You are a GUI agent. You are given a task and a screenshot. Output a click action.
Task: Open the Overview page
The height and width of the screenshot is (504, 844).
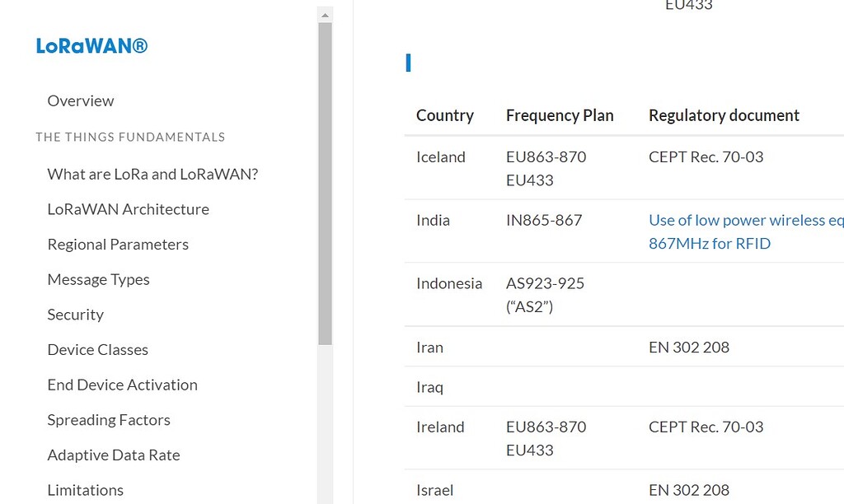[x=80, y=100]
